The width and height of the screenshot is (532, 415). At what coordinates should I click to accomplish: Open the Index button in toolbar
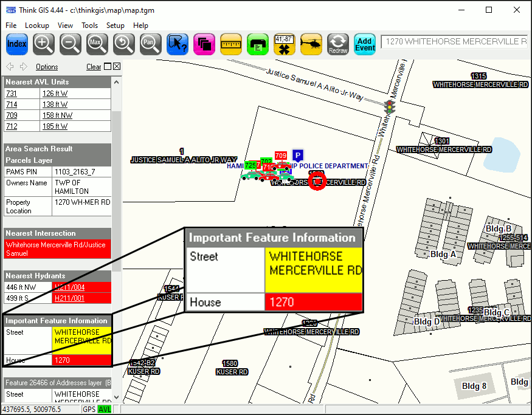[x=17, y=44]
